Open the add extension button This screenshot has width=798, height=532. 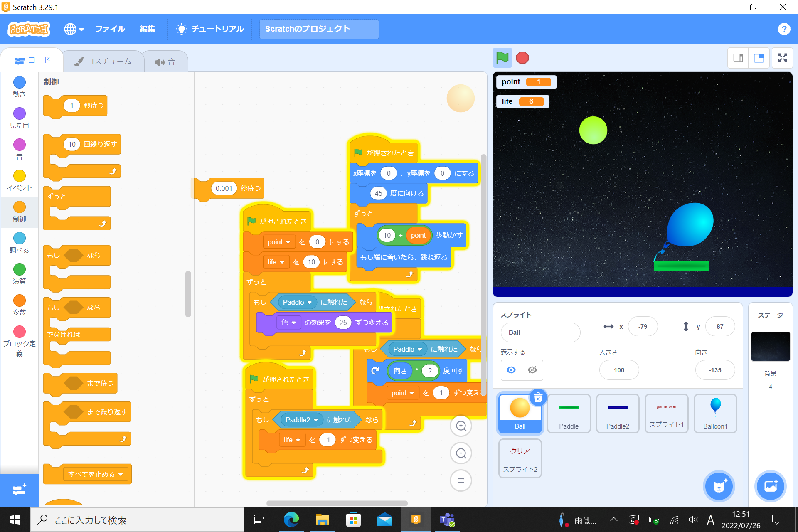tap(19, 490)
